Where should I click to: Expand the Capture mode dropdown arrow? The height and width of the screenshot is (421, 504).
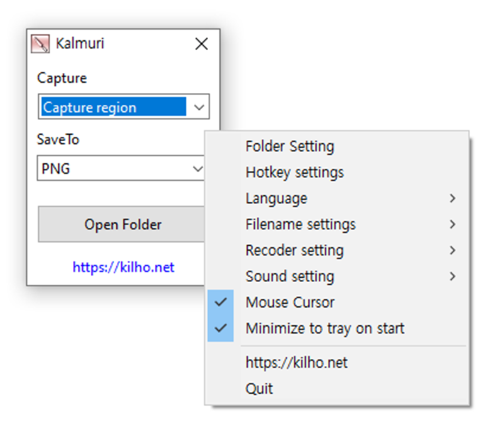point(198,108)
